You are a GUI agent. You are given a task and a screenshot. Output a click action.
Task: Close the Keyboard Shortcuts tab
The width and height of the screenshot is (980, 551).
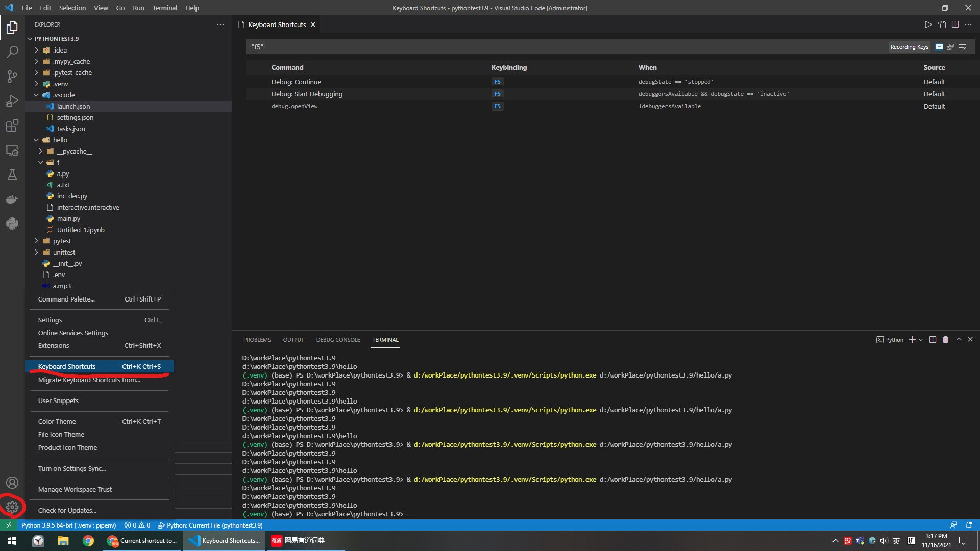coord(313,24)
